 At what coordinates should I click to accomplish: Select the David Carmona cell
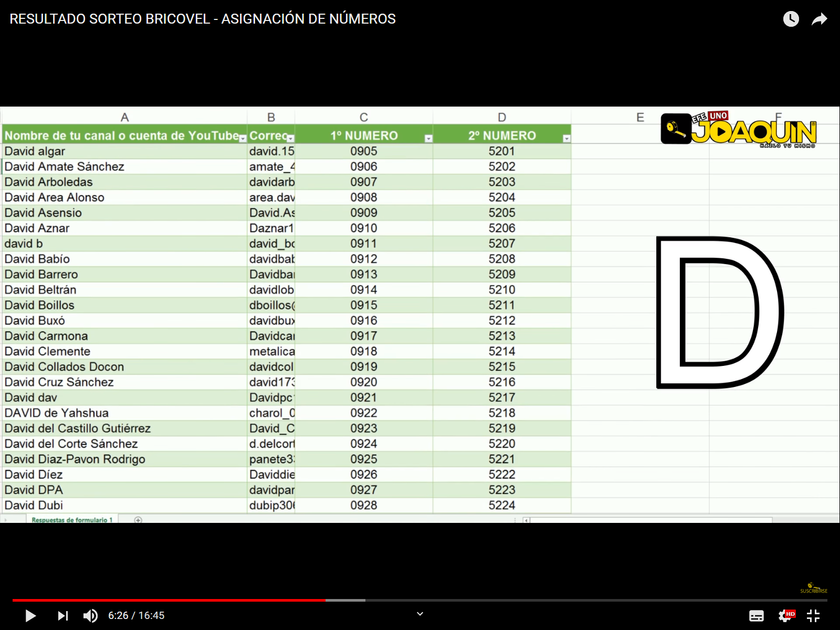click(x=46, y=336)
